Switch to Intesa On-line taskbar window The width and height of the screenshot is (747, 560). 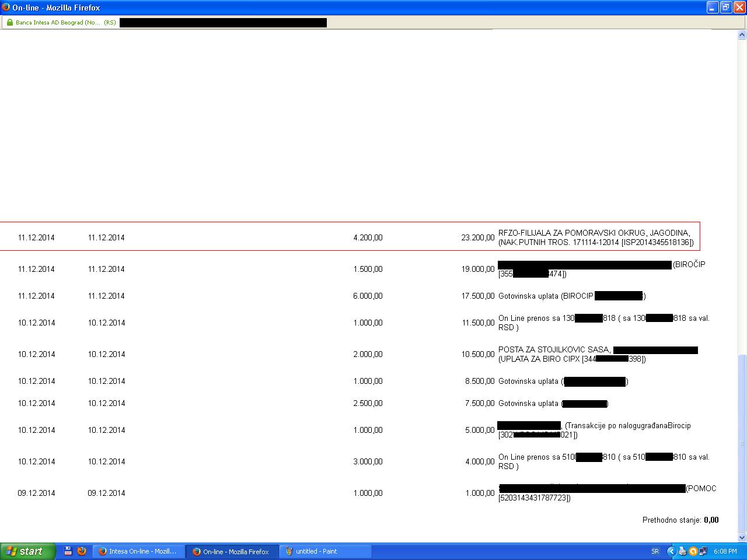[138, 551]
